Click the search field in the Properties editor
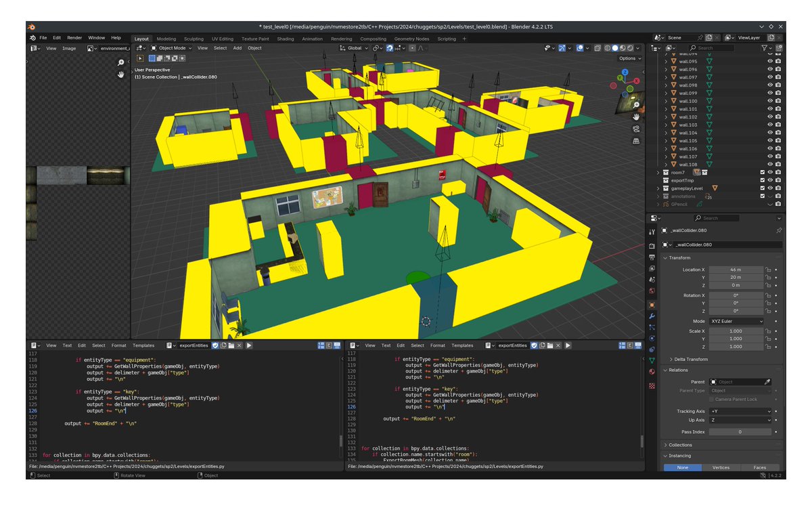Image resolution: width=812 pixels, height=510 pixels. click(x=717, y=217)
